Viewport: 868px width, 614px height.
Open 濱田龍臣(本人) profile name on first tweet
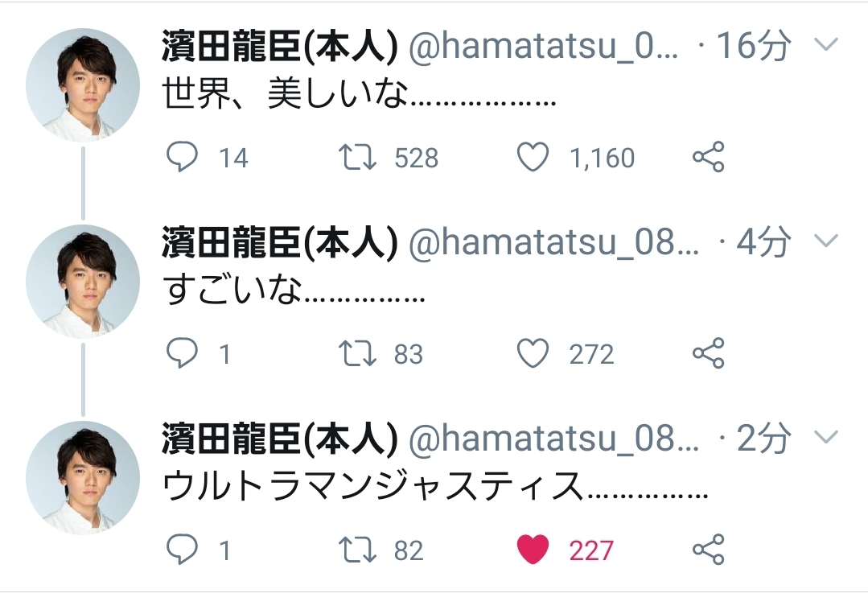pos(279,47)
